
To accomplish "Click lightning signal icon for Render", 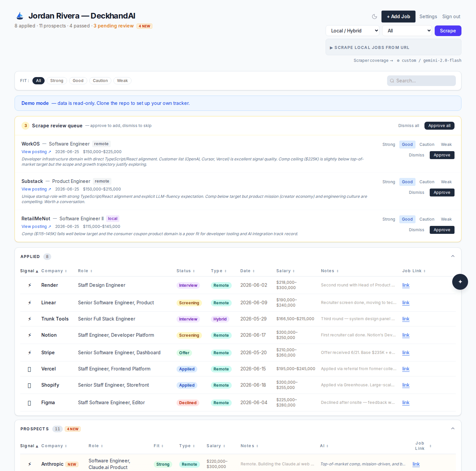I will 29,285.
